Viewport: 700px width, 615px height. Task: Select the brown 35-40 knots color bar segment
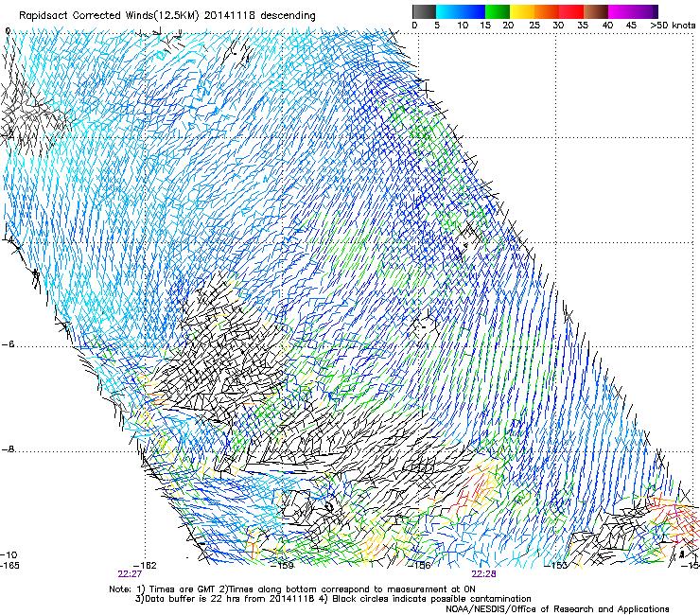coord(596,12)
